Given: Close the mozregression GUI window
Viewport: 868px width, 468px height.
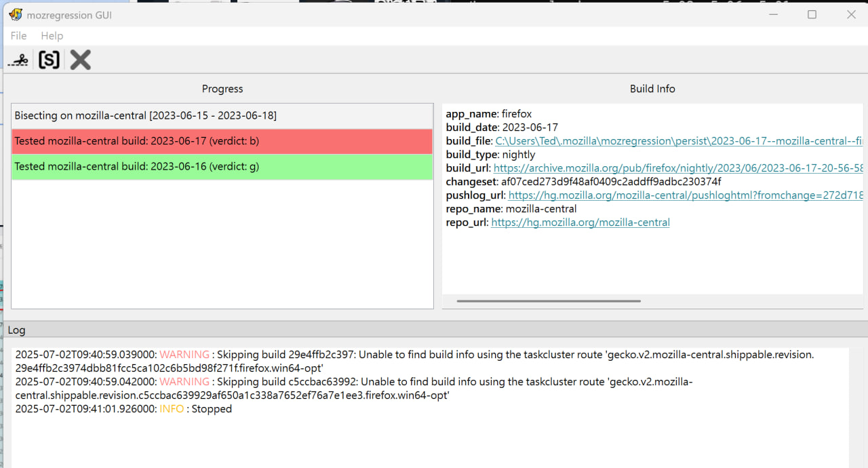Looking at the screenshot, I should pos(851,14).
